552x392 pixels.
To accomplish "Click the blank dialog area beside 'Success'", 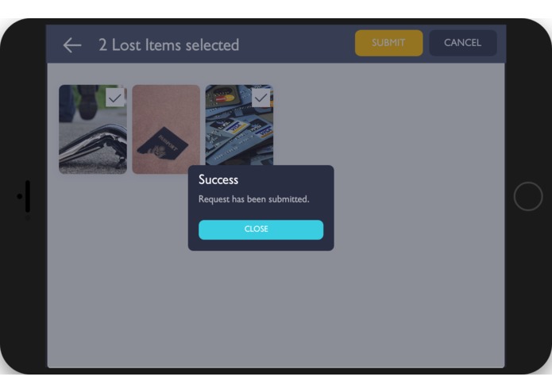I will click(x=284, y=179).
